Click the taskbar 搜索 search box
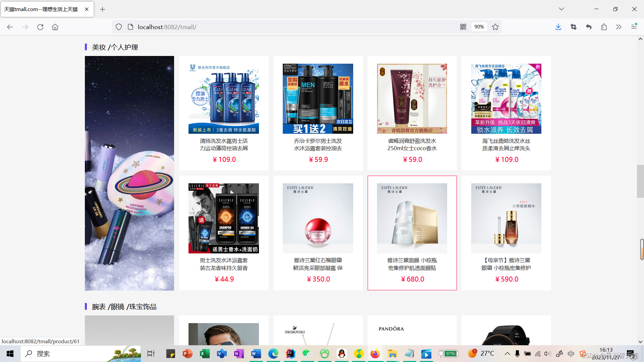Image resolution: width=644 pixels, height=362 pixels. 80,354
